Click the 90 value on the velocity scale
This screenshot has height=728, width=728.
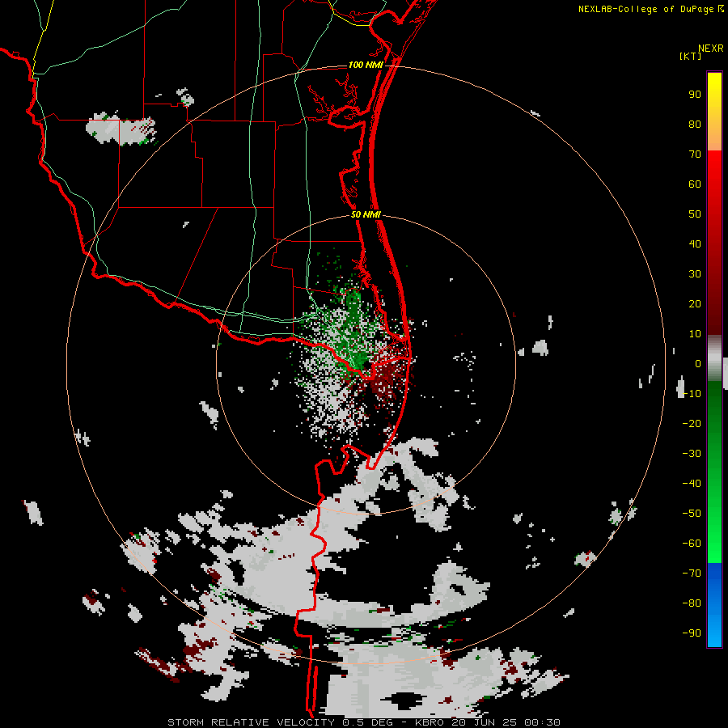point(695,95)
